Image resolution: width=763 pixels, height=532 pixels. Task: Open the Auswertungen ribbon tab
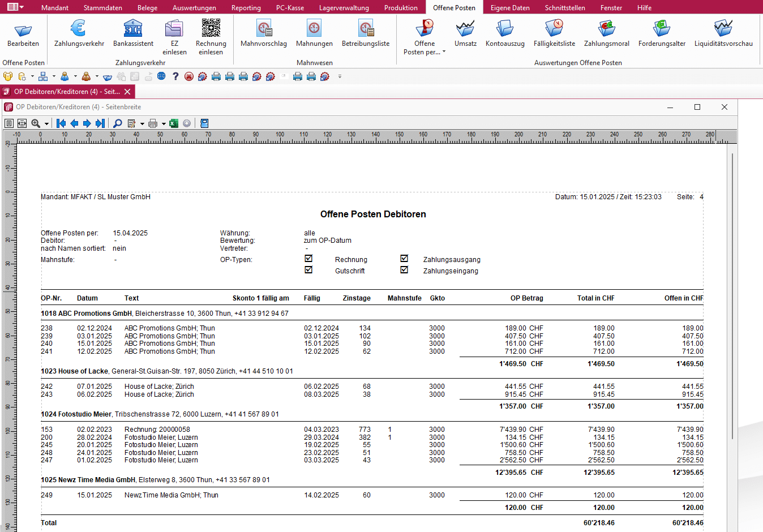[x=194, y=8]
